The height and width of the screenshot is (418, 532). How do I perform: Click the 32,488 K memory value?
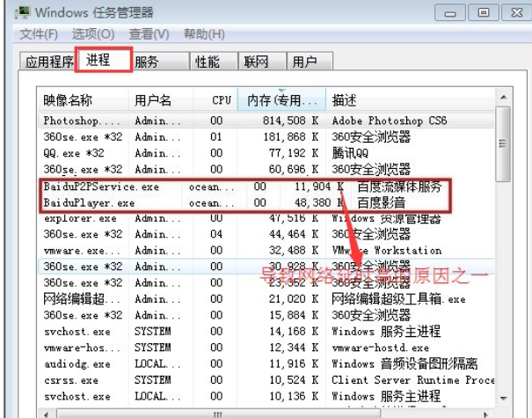click(x=294, y=250)
